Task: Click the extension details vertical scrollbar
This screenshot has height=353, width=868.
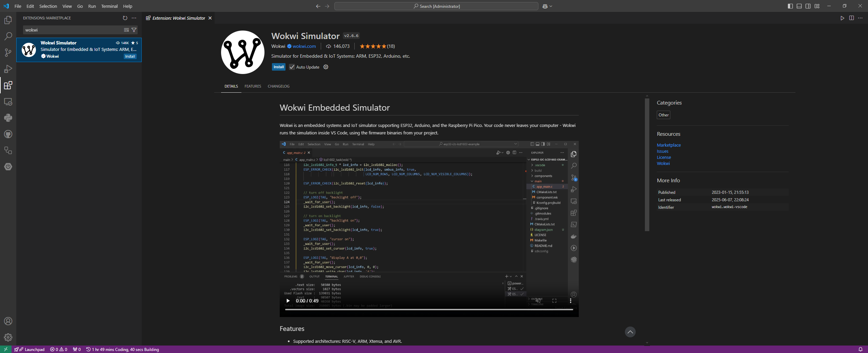Action: point(647,165)
